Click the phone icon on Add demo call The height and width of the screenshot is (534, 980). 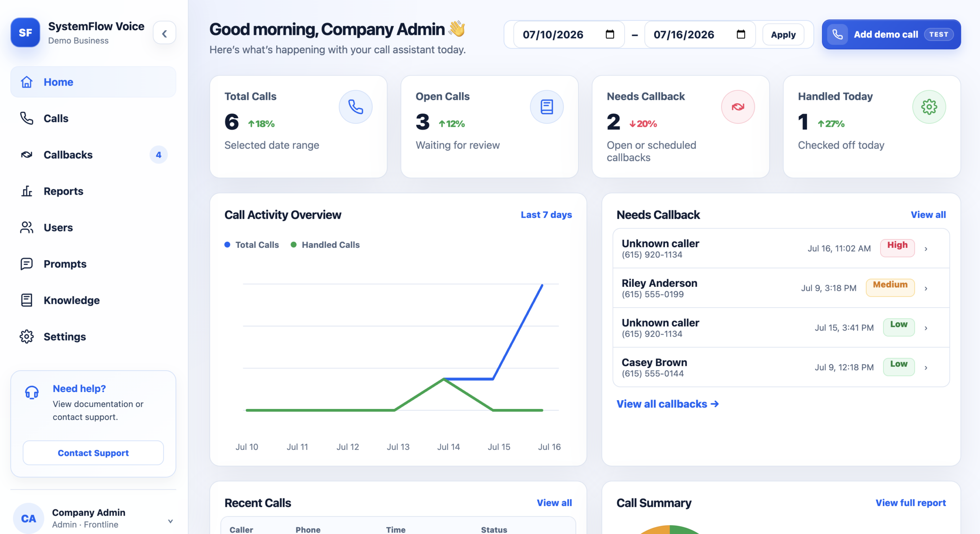point(837,34)
